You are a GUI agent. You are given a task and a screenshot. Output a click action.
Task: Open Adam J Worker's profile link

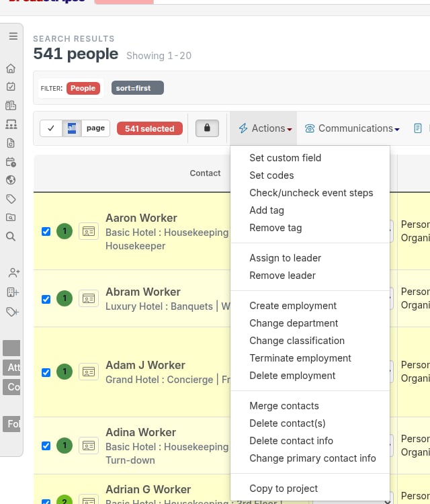(145, 365)
